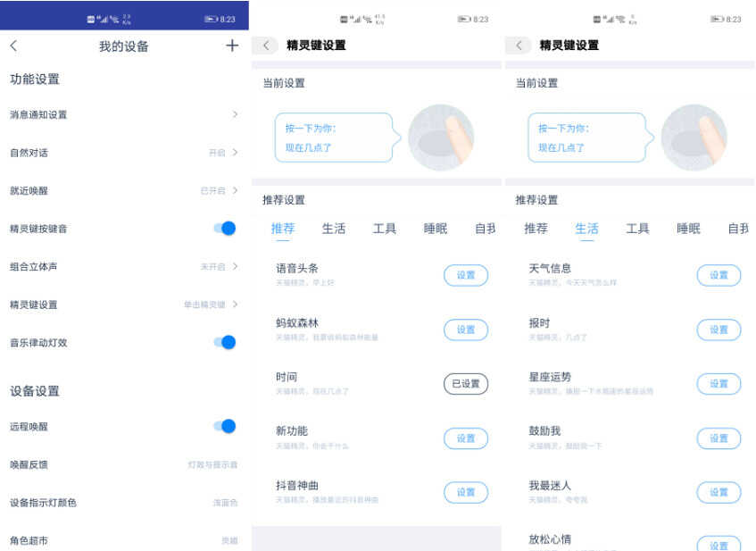The width and height of the screenshot is (756, 551).
Task: Turn off 远程唤醒 toggle
Action: [x=225, y=427]
